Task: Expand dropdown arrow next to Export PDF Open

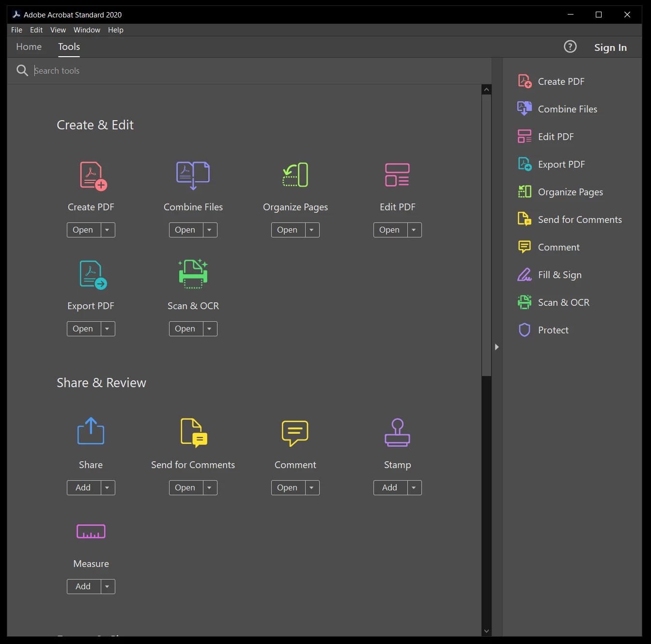Action: point(108,329)
